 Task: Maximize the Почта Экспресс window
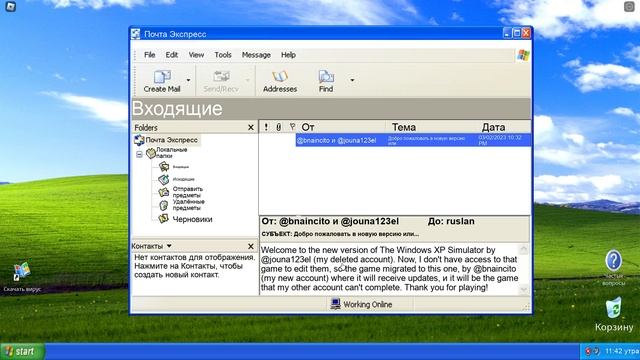(517, 33)
